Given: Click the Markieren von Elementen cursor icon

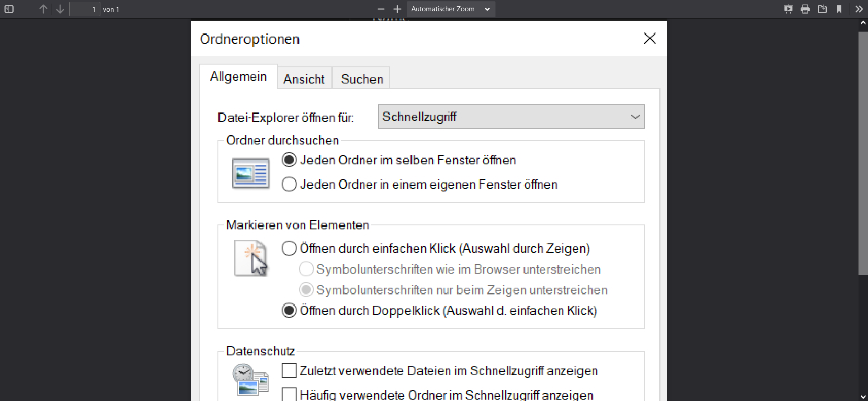Looking at the screenshot, I should point(251,258).
